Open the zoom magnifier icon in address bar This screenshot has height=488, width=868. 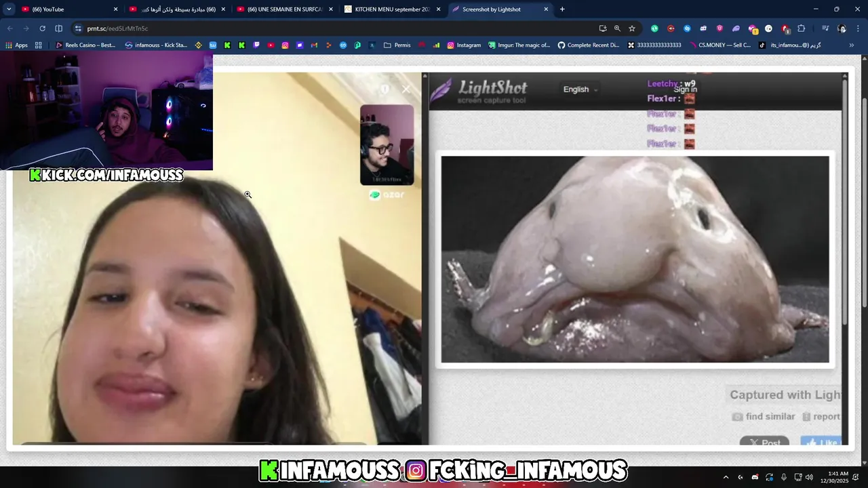point(617,28)
